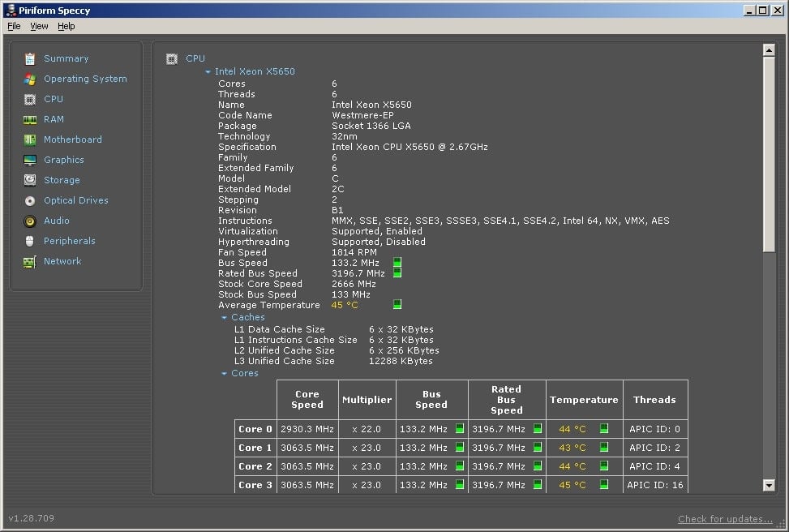
Task: Click the scrollbar down arrow
Action: pos(769,485)
